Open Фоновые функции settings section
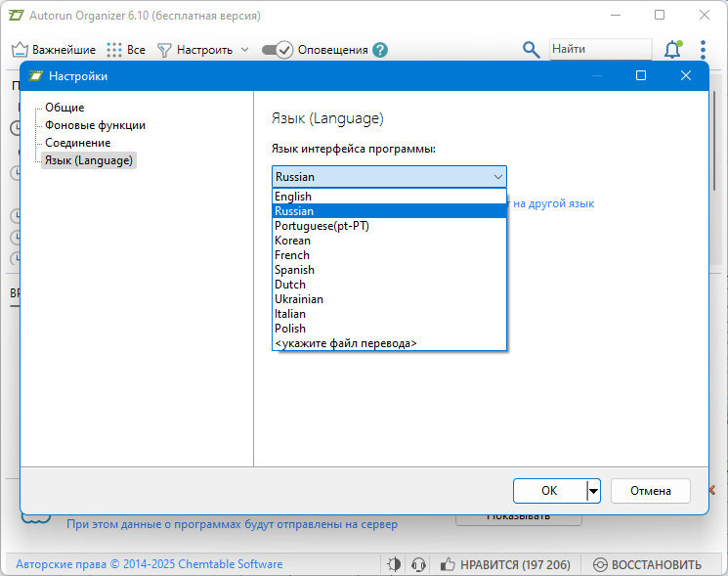Screen dimensions: 728x576 pyautogui.click(x=95, y=125)
